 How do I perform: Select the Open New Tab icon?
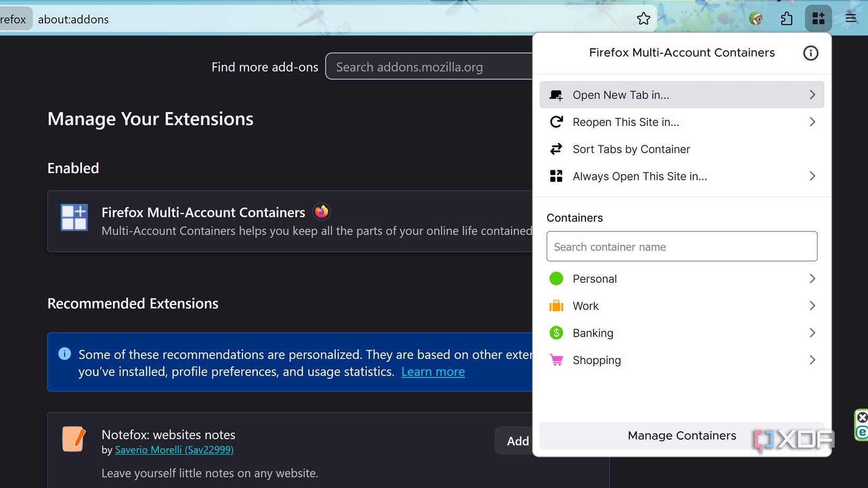[556, 95]
